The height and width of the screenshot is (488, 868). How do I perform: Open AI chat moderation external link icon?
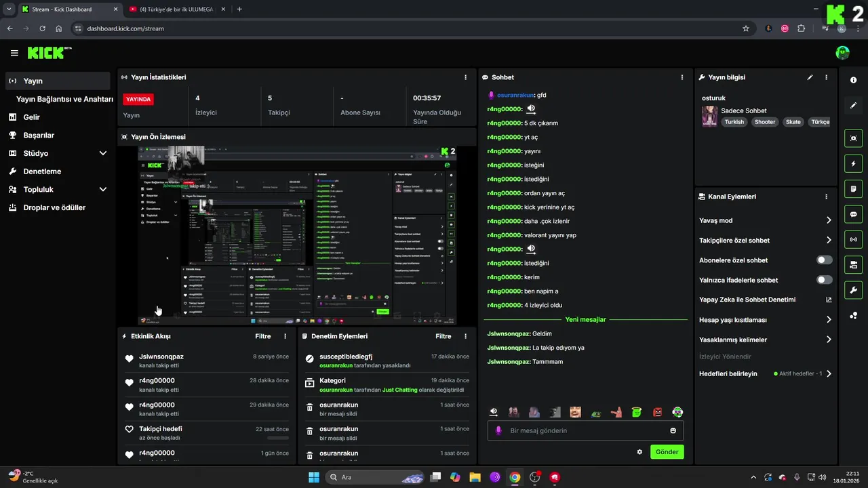828,300
